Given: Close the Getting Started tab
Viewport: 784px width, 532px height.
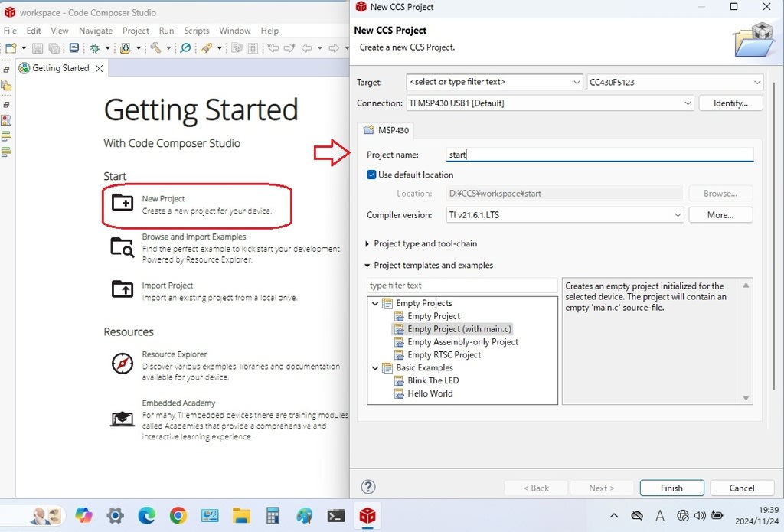Looking at the screenshot, I should pos(100,68).
